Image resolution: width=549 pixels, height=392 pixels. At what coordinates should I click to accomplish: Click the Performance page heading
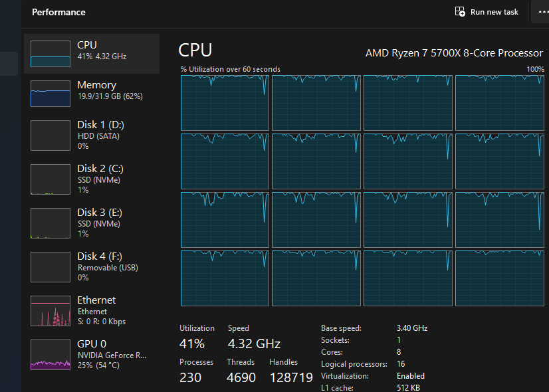58,12
